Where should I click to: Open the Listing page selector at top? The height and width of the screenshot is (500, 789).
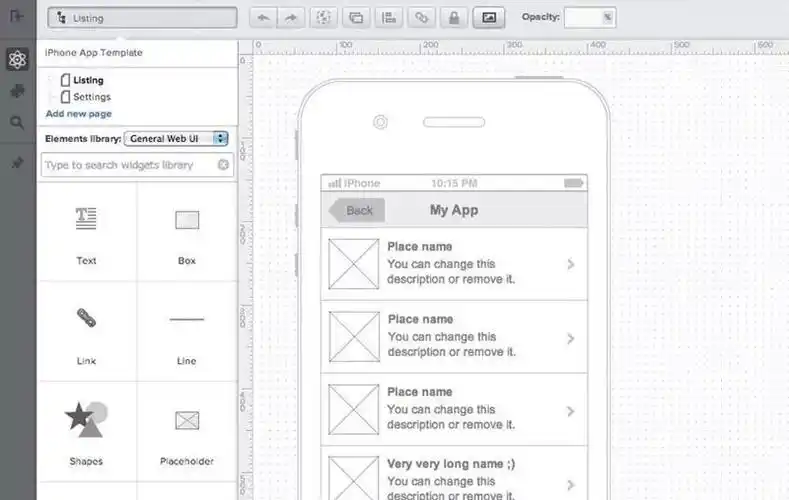coord(142,17)
